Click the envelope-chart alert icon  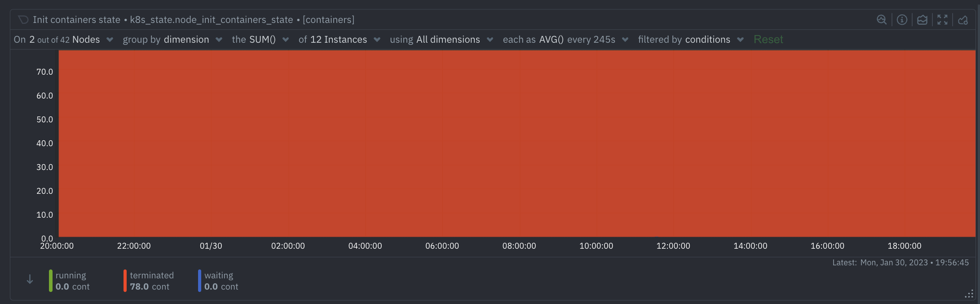[x=922, y=20]
